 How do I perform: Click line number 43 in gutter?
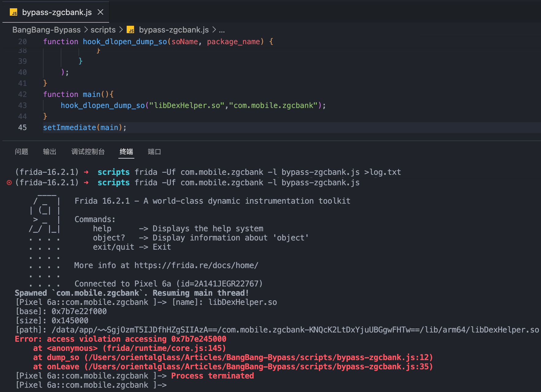point(22,105)
